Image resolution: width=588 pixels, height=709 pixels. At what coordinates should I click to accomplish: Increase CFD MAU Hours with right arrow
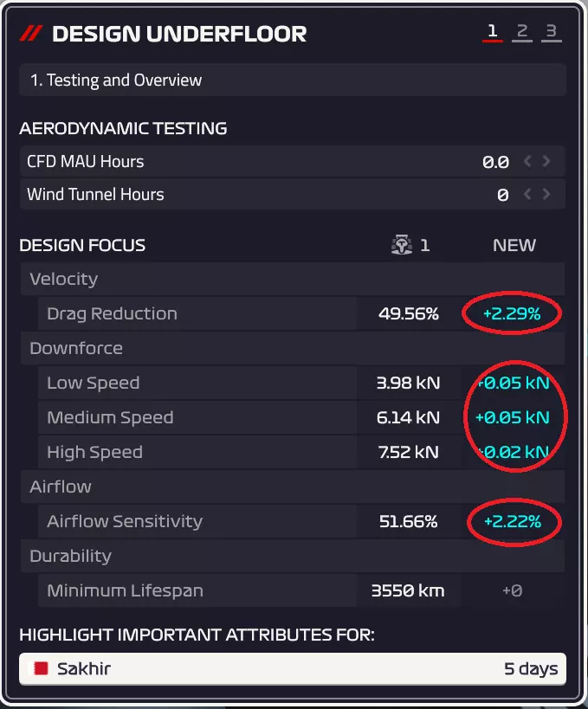click(x=546, y=161)
